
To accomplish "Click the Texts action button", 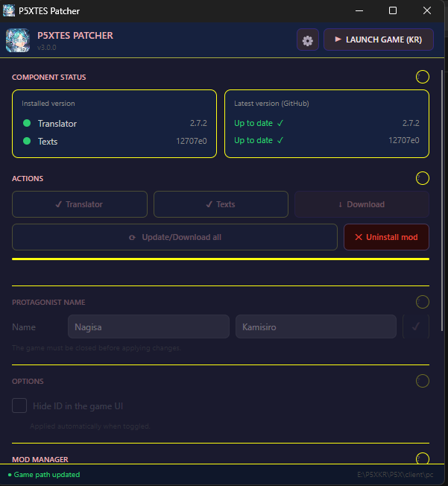I will point(221,204).
